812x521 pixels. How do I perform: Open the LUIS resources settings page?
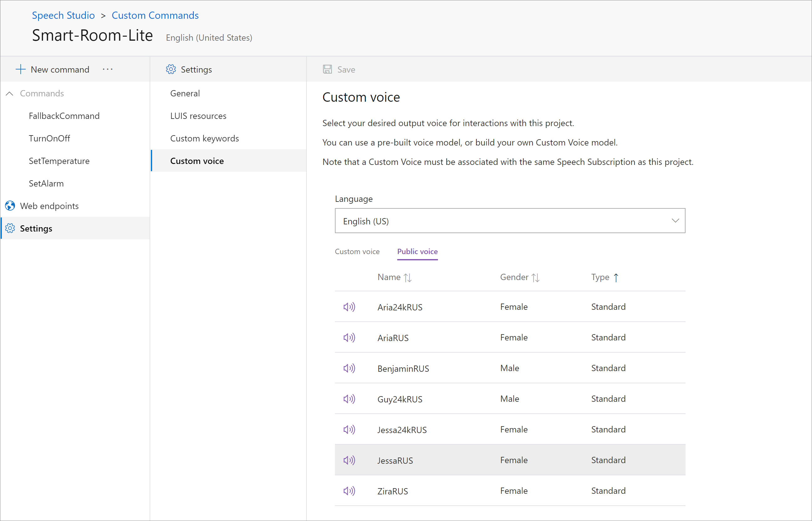[197, 116]
